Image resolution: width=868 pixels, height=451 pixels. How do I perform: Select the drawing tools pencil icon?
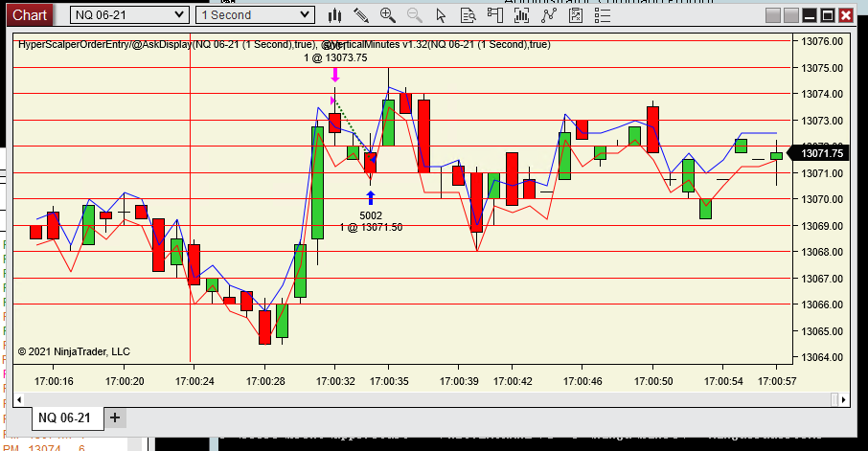[361, 15]
